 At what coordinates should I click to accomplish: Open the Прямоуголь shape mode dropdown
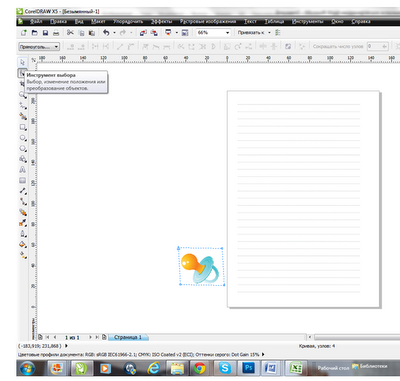(39, 47)
